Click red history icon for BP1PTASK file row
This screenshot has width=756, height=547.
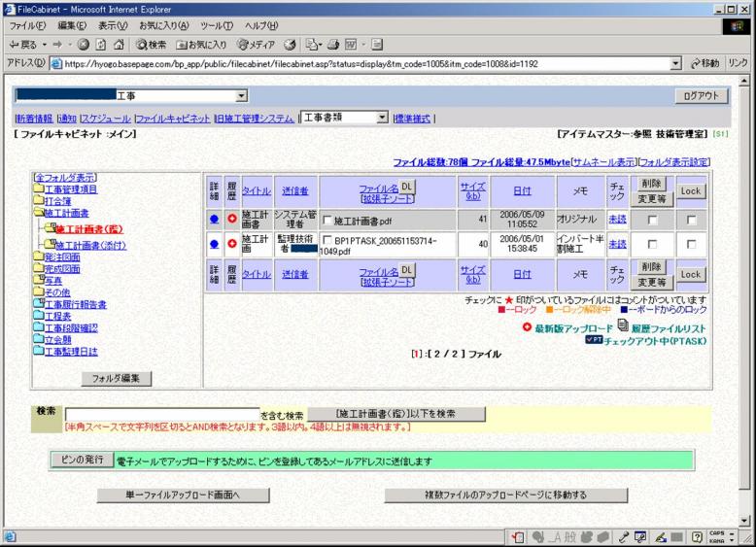pos(230,244)
